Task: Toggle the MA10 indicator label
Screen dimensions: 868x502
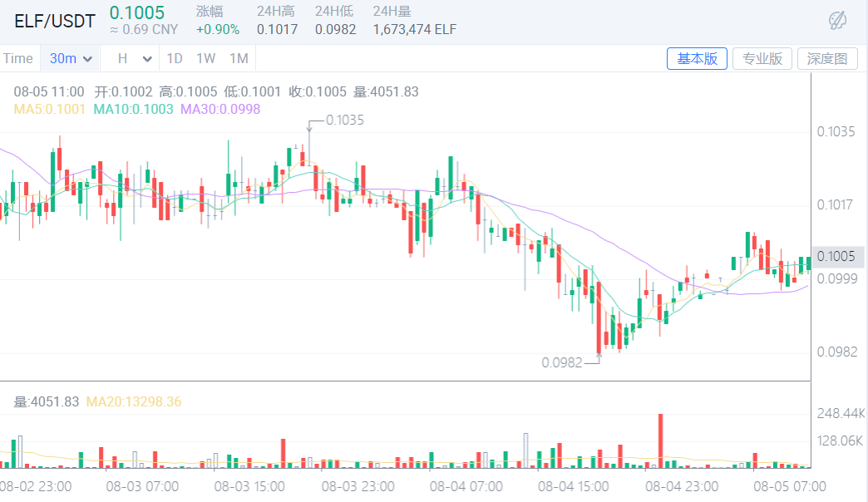Action: (x=133, y=109)
